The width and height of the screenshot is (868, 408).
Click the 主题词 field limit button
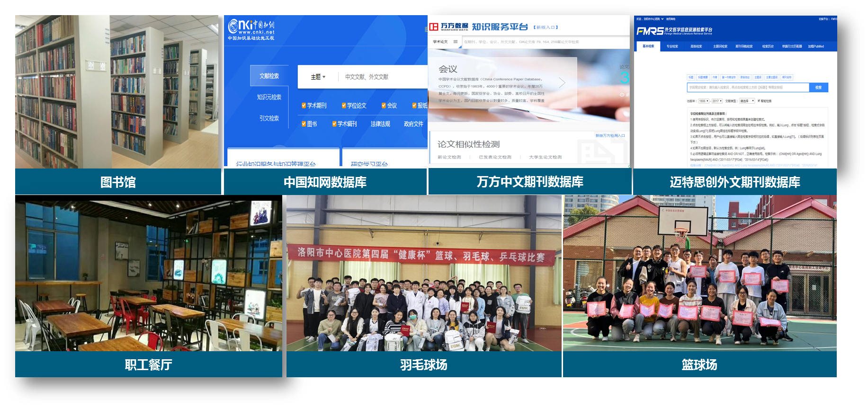[x=758, y=77]
